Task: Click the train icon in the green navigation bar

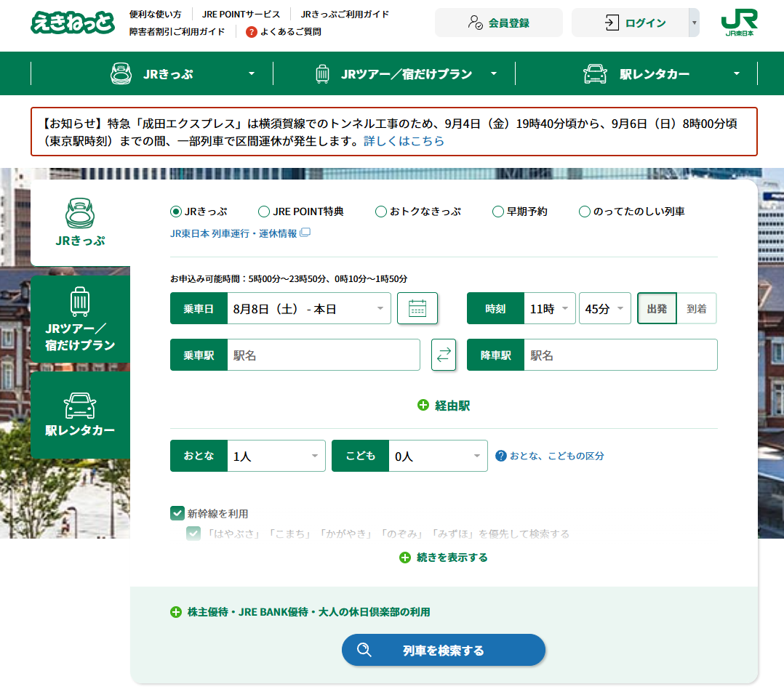Action: coord(121,73)
